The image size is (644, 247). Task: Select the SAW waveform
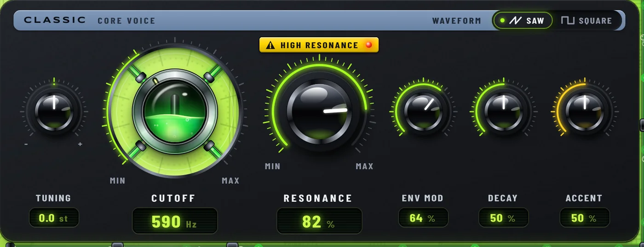(523, 21)
